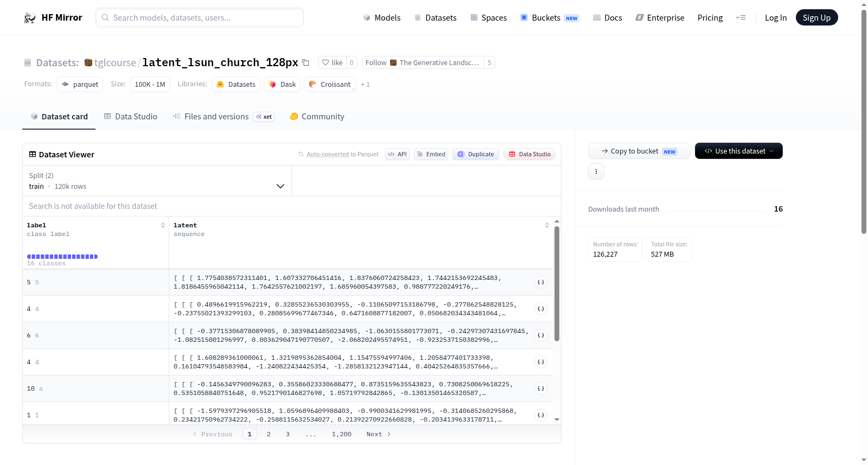
Task: Focus the search models input field
Action: tap(200, 18)
